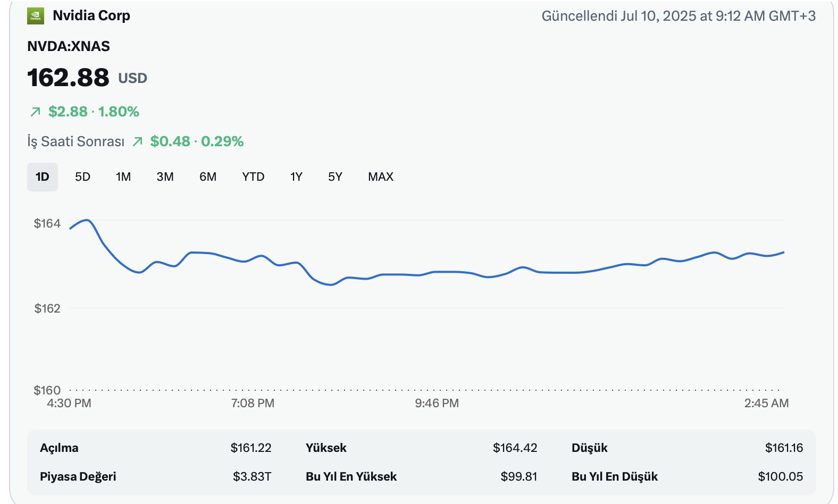Click the after-hours up arrow icon
838x504 pixels.
[138, 141]
